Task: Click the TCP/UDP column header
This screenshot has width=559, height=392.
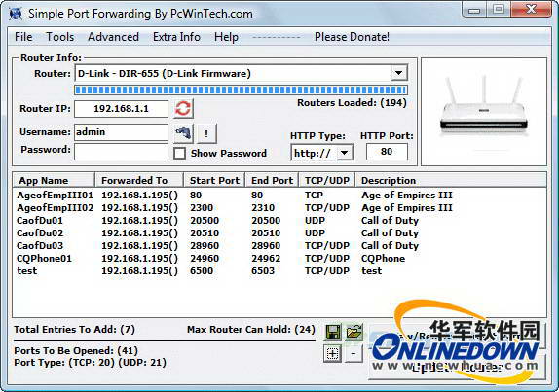Action: 327,180
